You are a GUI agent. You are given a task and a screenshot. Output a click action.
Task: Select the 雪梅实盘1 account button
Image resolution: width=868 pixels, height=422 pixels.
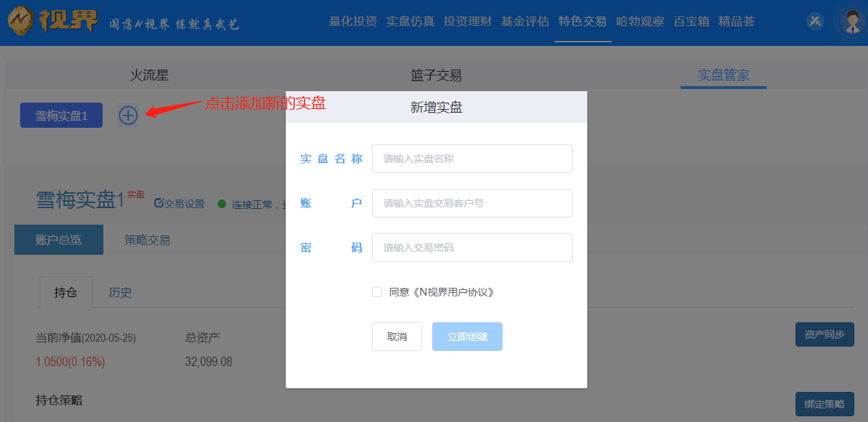click(x=61, y=116)
